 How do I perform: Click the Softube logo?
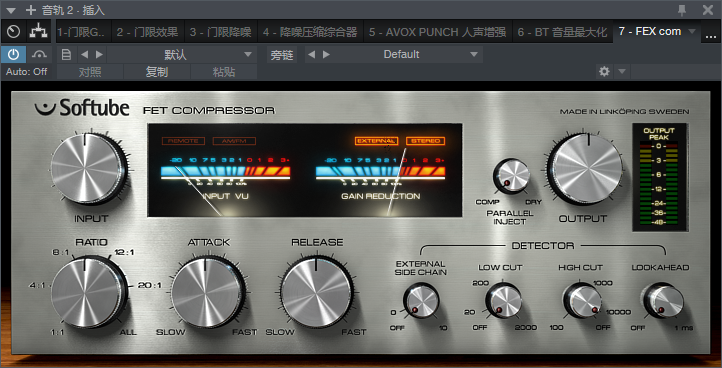(x=82, y=108)
